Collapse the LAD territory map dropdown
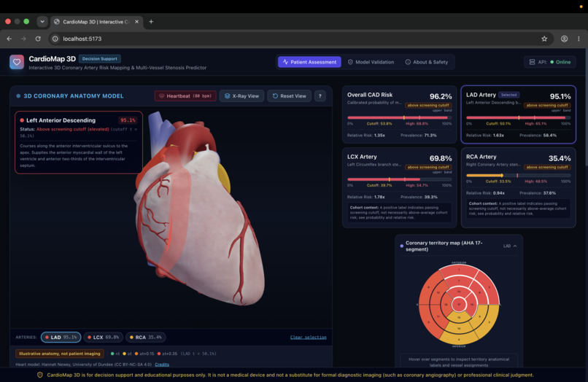 (x=510, y=246)
